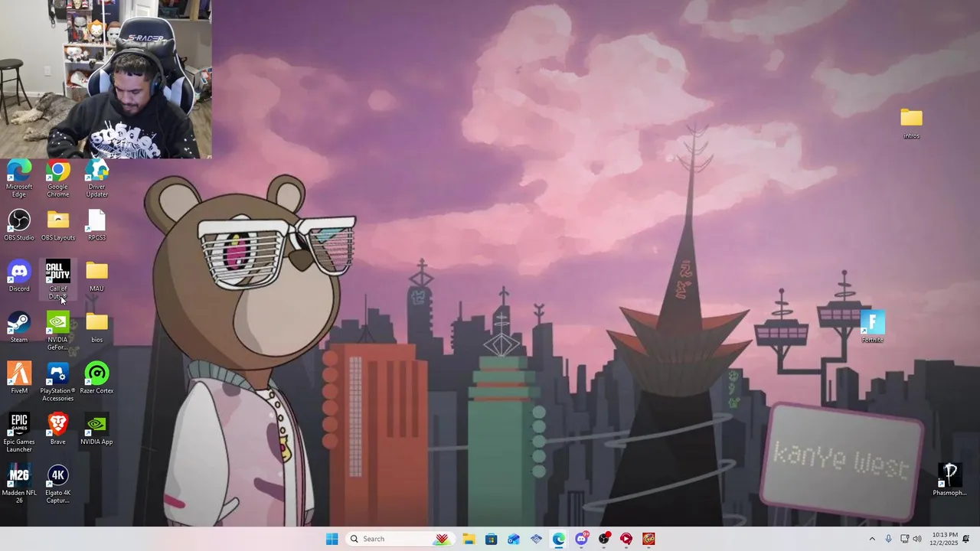Open the NVIDIA GeForce desktop shortcut
980x551 pixels.
click(58, 331)
